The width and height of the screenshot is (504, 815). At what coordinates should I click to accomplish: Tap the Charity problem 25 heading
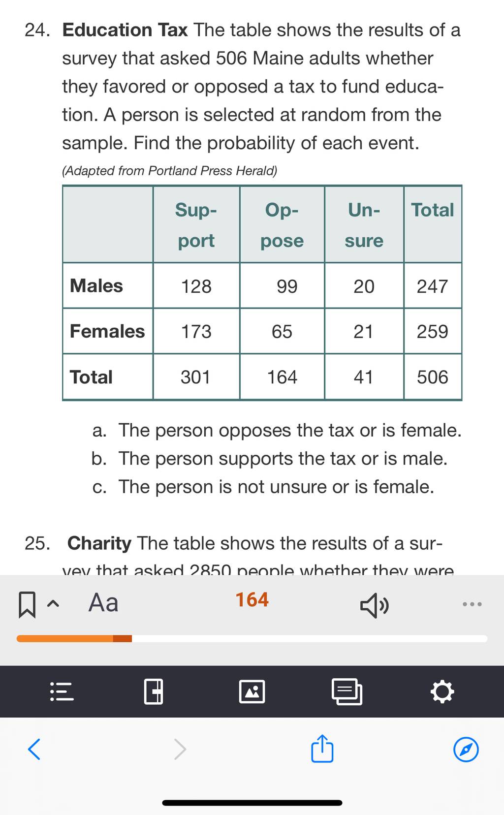tap(99, 543)
